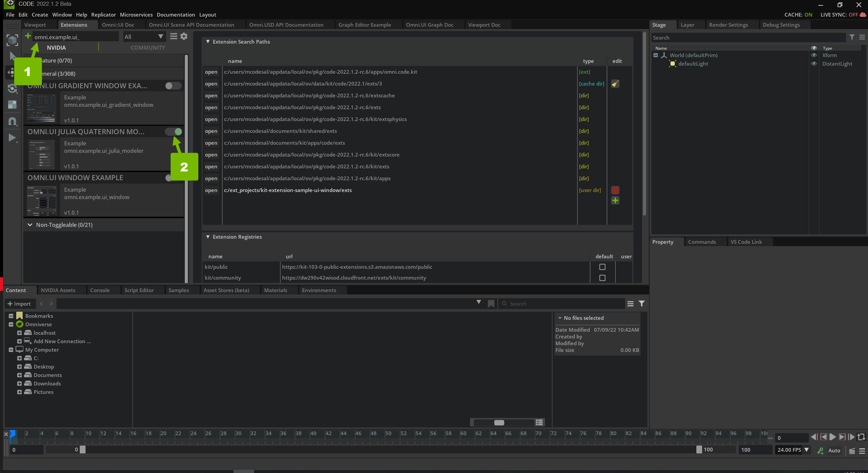Collapse the Extension Search Paths section
This screenshot has height=473, width=868.
click(x=208, y=42)
